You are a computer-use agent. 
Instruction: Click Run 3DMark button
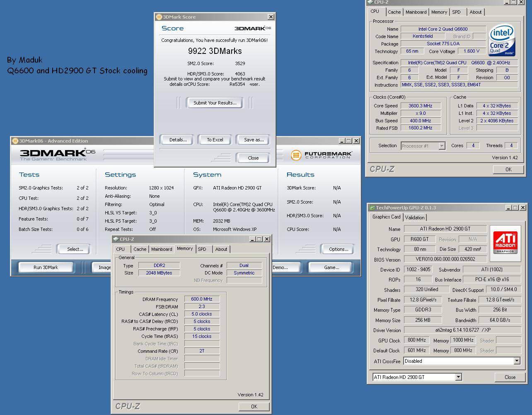(46, 267)
